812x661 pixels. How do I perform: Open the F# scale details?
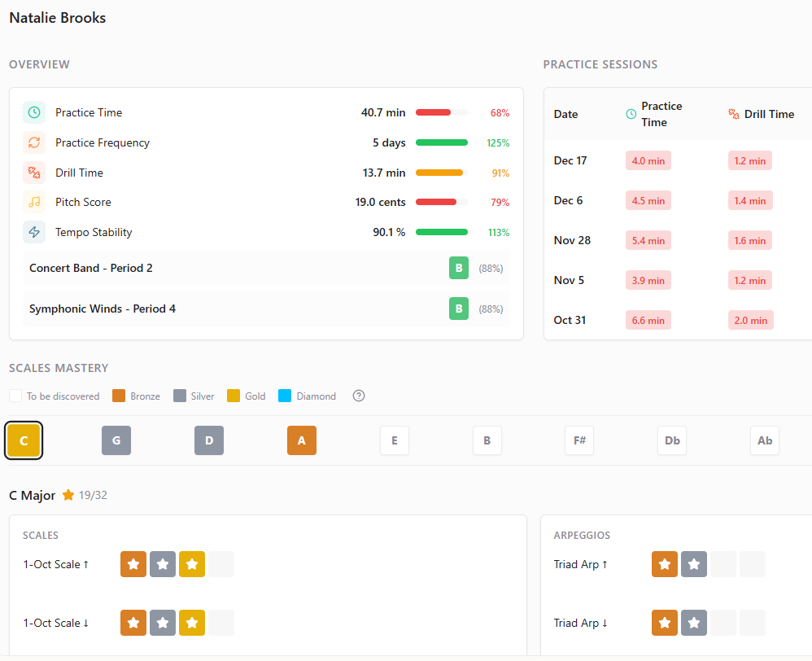point(579,440)
